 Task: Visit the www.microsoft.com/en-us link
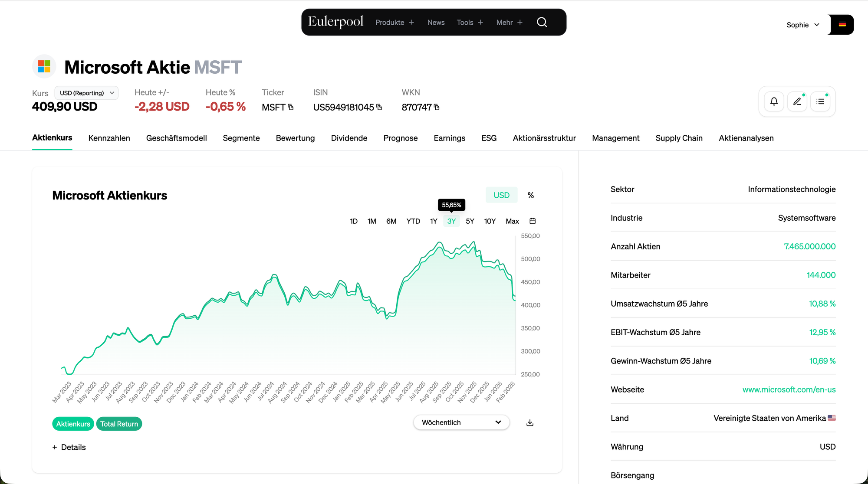tap(789, 389)
